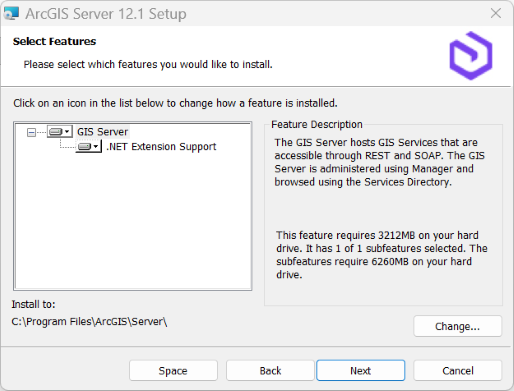The height and width of the screenshot is (391, 514).
Task: Click the GIS Server hosts description text
Action: point(379,162)
